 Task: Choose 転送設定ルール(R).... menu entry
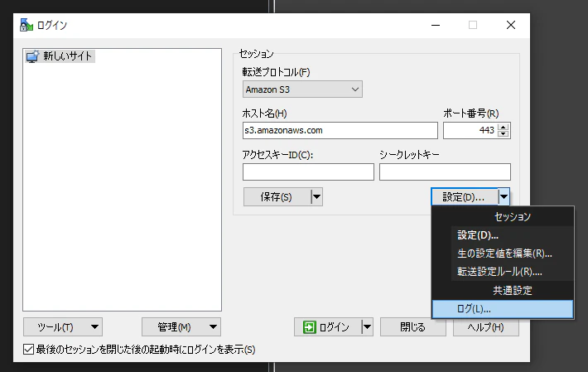pyautogui.click(x=503, y=272)
